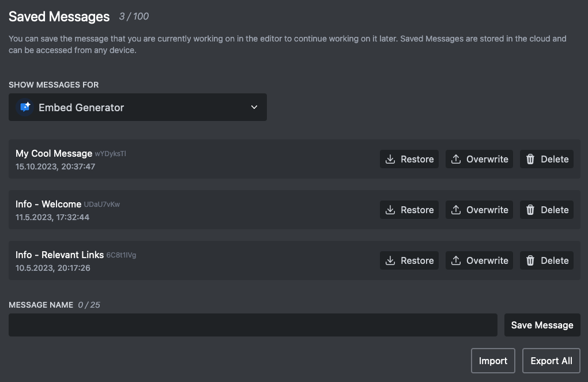Click the chevron on the Embed Generator selector
Screen dimensions: 588x382
(254, 107)
